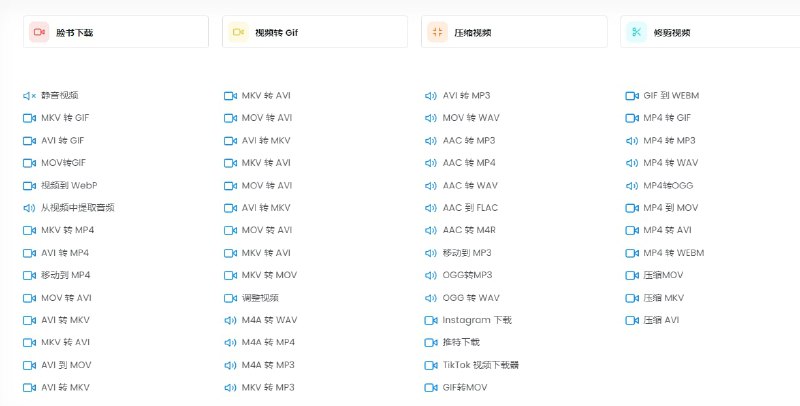Open the TikTok 视频下载器 link
This screenshot has height=406, width=800.
tap(481, 365)
